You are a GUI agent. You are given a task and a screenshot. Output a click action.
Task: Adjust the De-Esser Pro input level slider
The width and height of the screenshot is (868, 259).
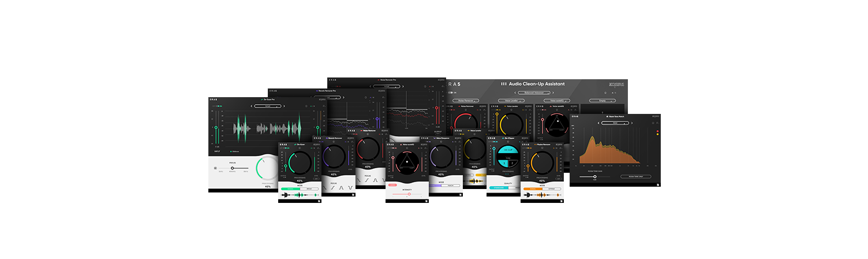[x=216, y=127]
